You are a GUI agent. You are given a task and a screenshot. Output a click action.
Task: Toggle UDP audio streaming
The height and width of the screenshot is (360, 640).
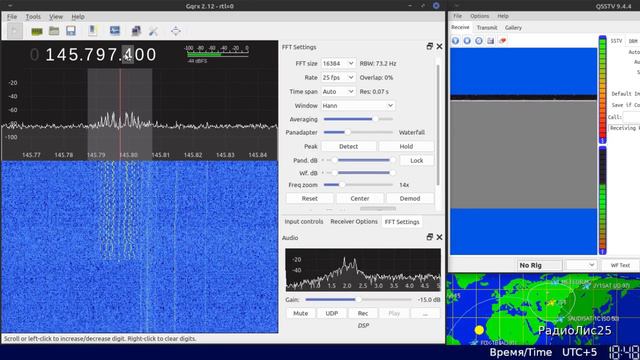[x=331, y=313]
